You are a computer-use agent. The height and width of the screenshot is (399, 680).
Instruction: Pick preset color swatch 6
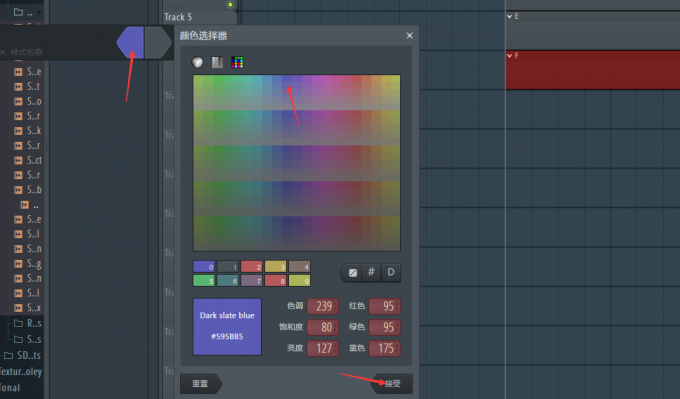click(x=228, y=281)
